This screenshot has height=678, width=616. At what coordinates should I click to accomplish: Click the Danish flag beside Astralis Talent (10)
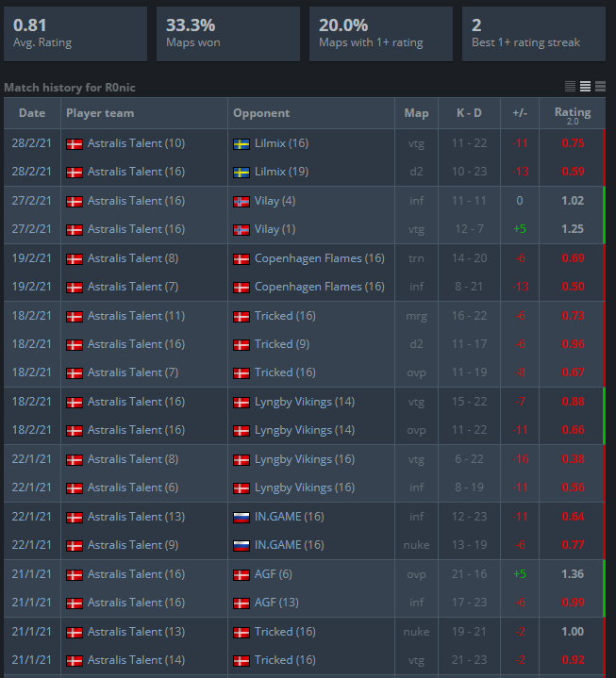[x=75, y=144]
